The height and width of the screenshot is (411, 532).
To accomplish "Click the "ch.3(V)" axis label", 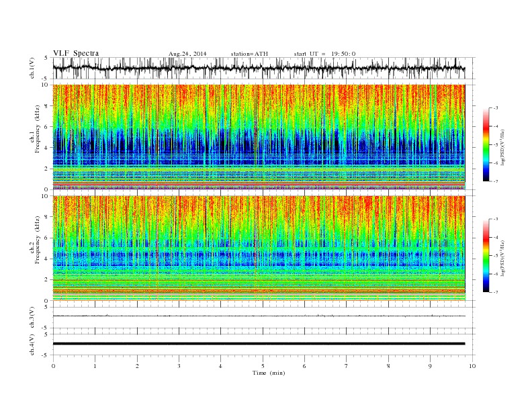I will (32, 318).
